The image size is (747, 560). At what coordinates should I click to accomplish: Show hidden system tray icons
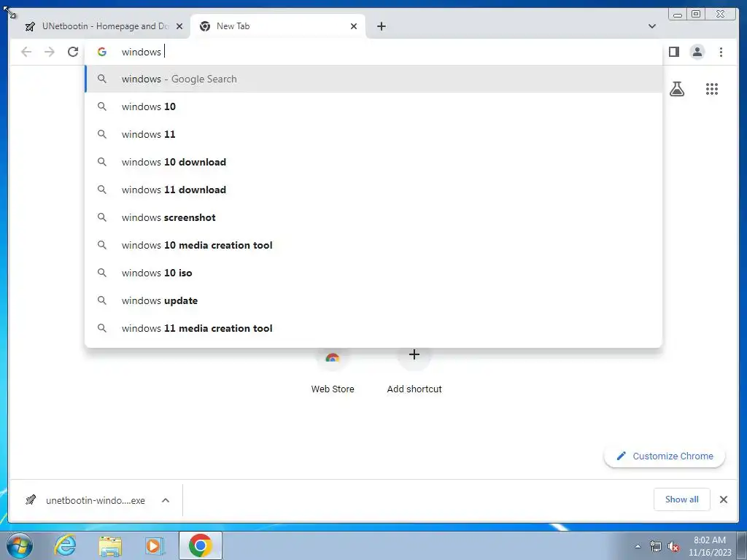pos(638,546)
